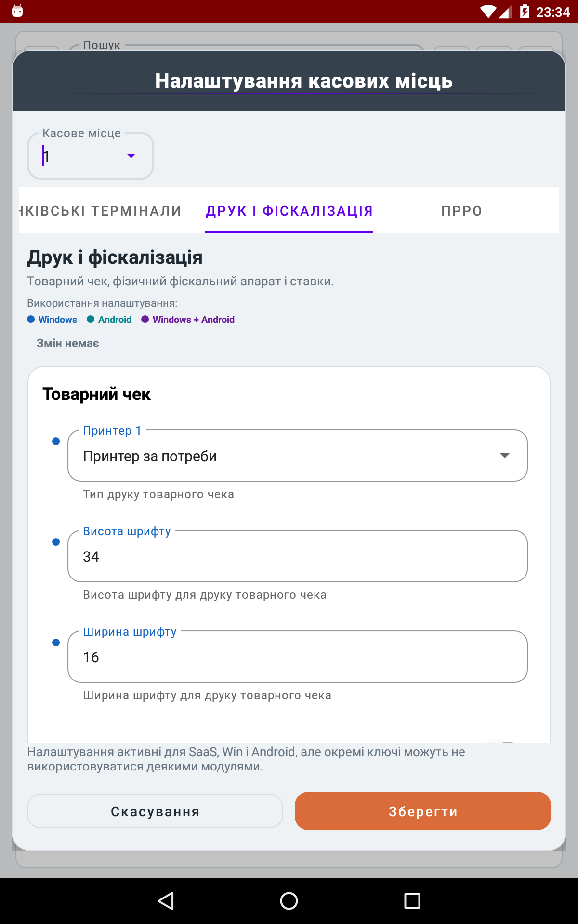Click the Висота шрифту input field

[298, 556]
